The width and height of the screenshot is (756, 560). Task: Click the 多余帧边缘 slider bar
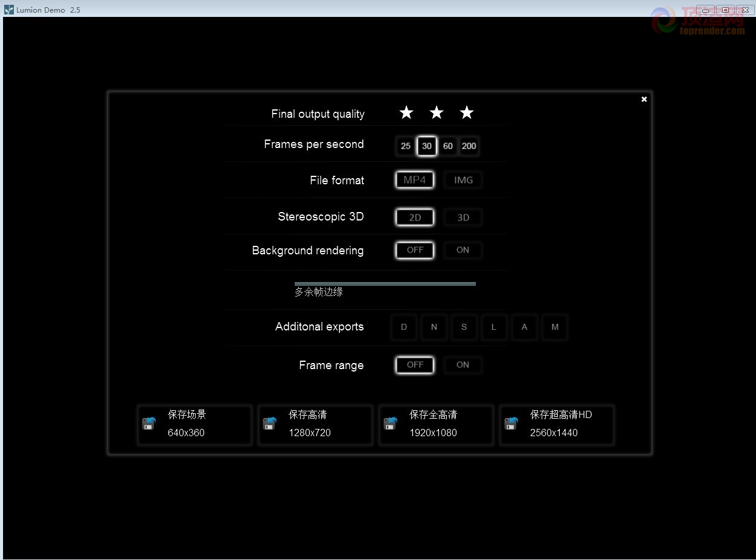(385, 283)
